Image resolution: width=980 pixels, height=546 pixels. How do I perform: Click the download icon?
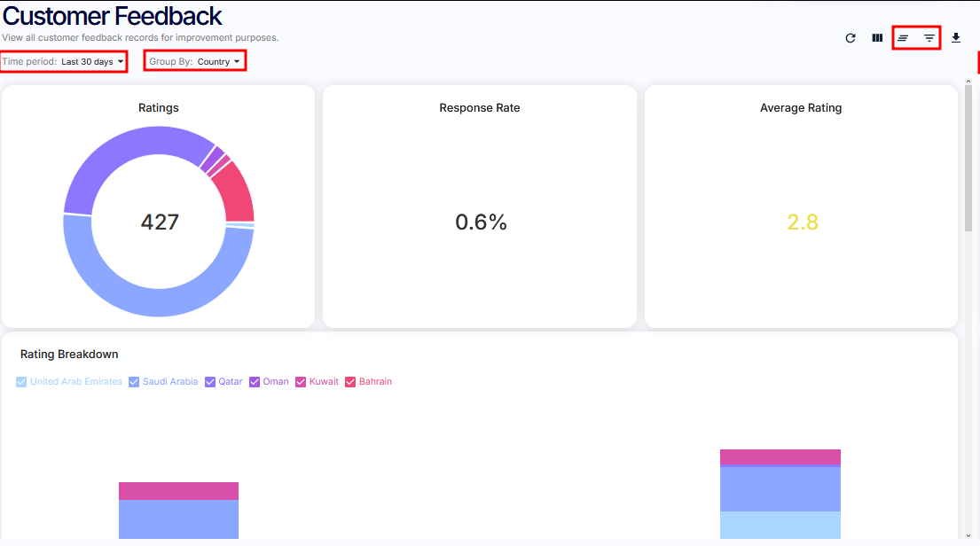[956, 38]
